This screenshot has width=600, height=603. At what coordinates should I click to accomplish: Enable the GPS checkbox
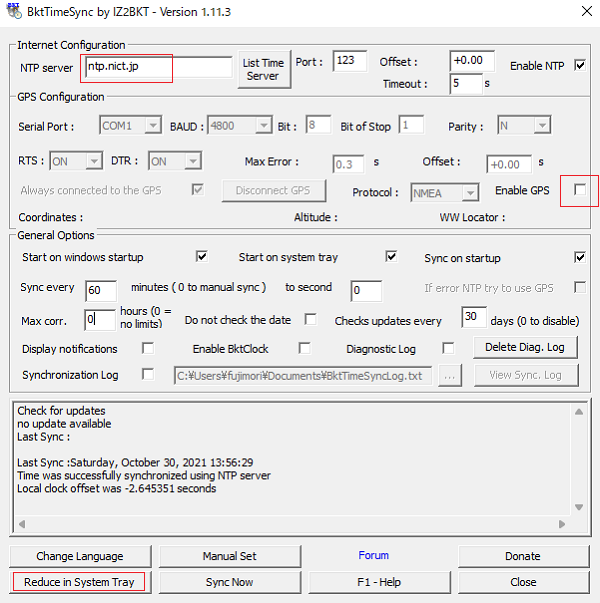pos(580,189)
